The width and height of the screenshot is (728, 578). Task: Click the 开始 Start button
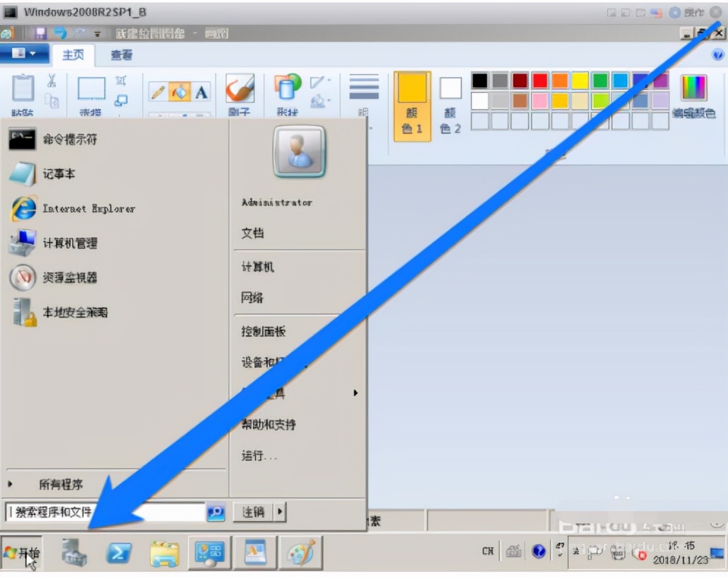click(x=22, y=553)
